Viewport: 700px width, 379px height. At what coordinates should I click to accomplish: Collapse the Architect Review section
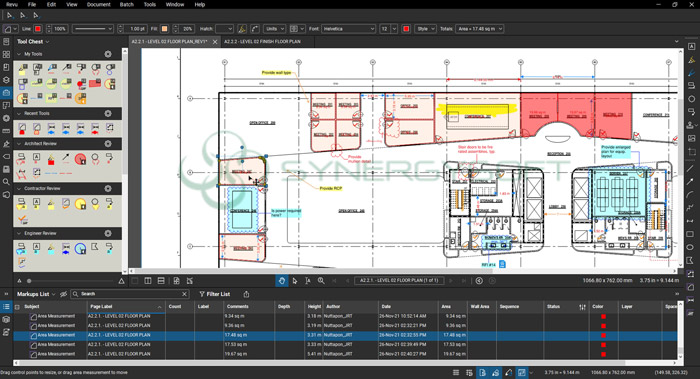point(19,144)
